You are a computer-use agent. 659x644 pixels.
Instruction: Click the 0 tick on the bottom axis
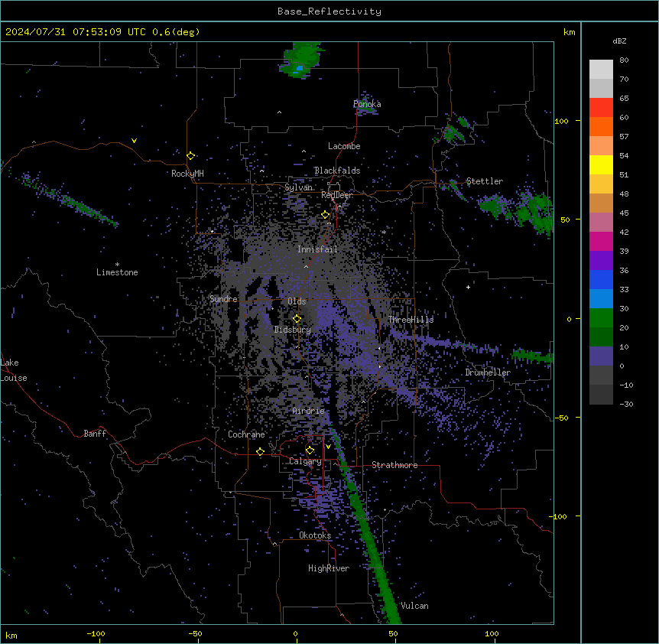295,634
